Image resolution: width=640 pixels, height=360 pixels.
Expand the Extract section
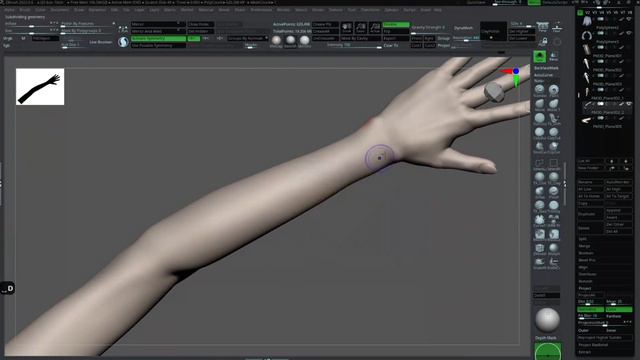584,352
